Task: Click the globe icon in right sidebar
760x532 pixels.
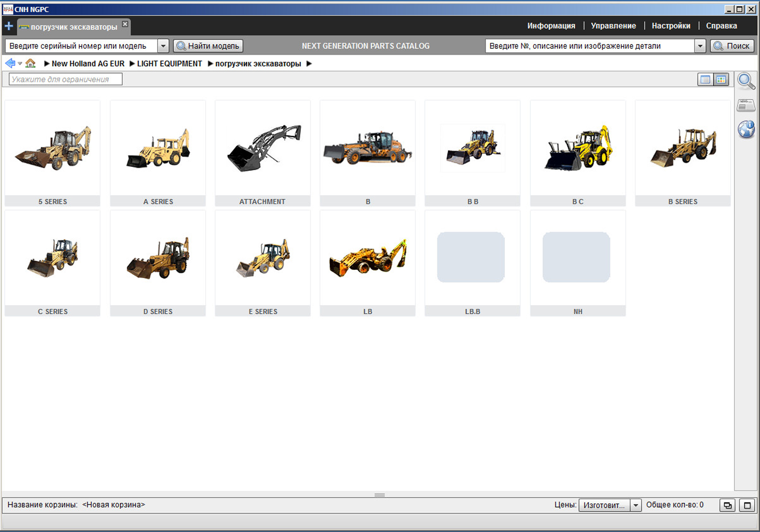Action: [x=746, y=130]
